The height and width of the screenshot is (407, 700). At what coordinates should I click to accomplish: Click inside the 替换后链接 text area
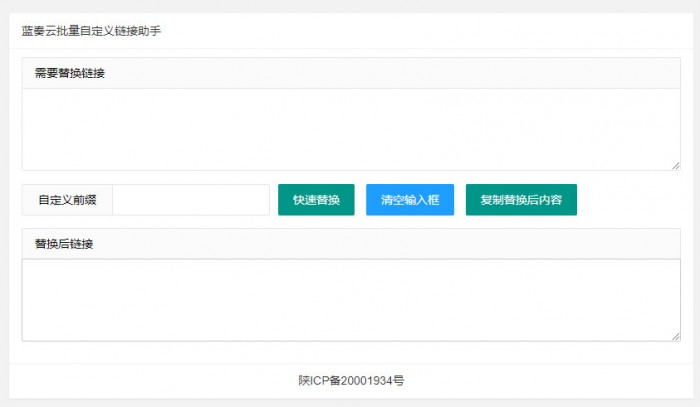click(350, 300)
